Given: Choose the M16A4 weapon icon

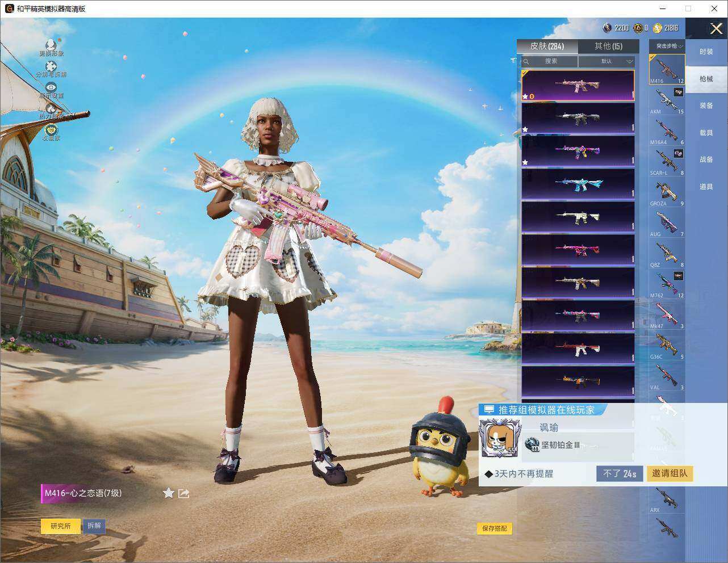Looking at the screenshot, I should click(x=667, y=131).
